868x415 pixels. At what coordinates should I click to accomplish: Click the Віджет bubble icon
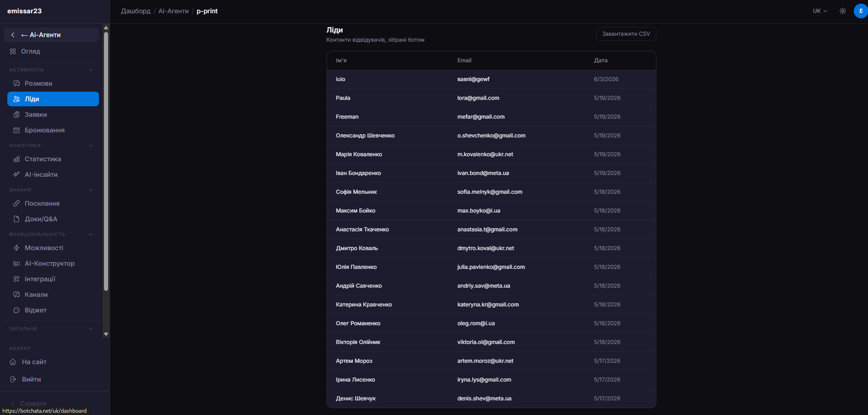click(x=16, y=310)
